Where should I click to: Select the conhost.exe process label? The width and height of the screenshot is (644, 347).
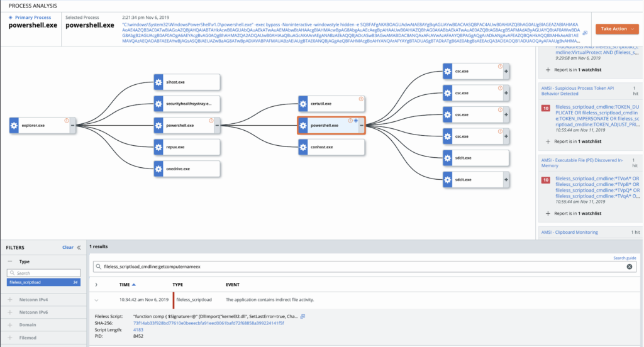pos(321,147)
